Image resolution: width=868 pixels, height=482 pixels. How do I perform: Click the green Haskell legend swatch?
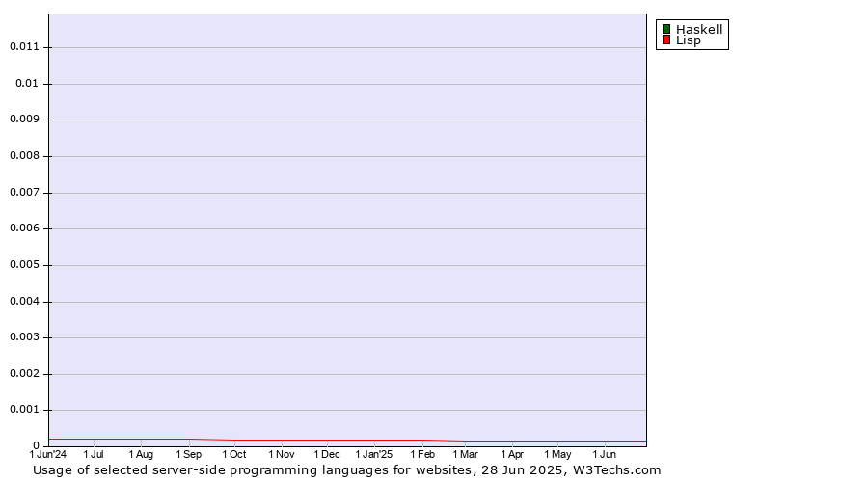click(666, 29)
